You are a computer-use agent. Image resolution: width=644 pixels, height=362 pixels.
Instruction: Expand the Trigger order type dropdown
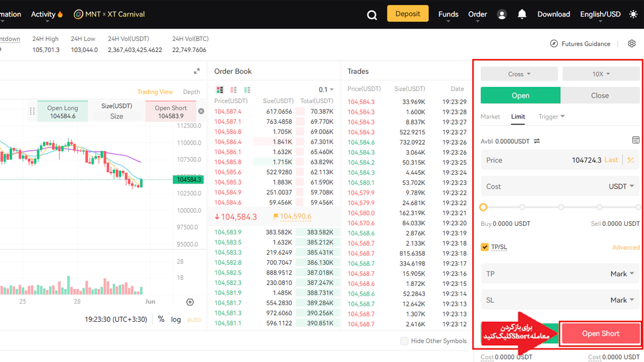coord(552,116)
